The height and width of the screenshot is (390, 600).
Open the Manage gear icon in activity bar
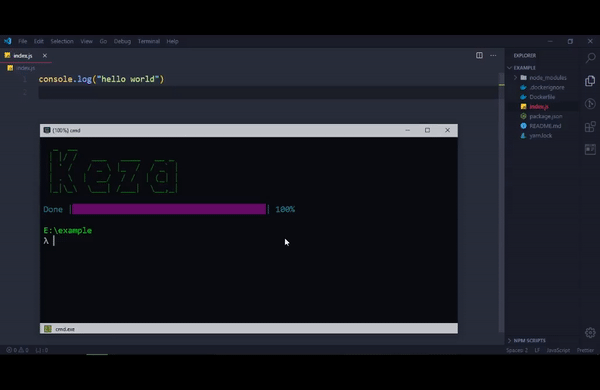tap(590, 333)
